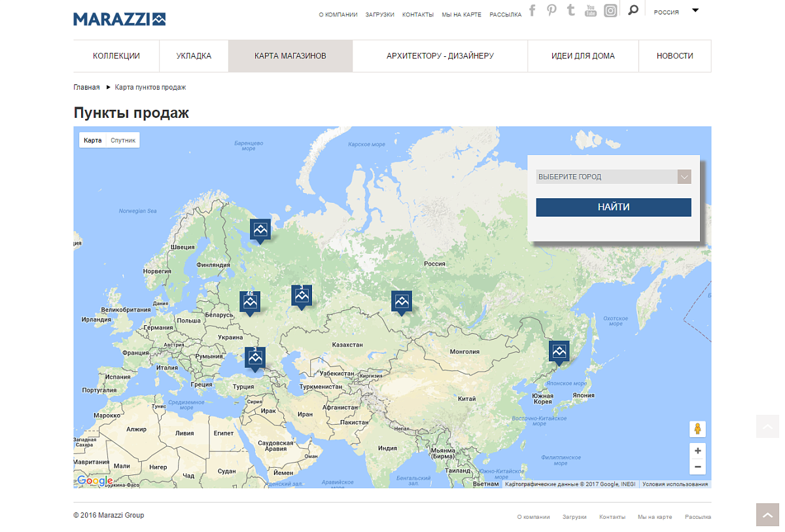This screenshot has width=785, height=532.
Task: Open Условия использования map terms link
Action: click(x=675, y=484)
